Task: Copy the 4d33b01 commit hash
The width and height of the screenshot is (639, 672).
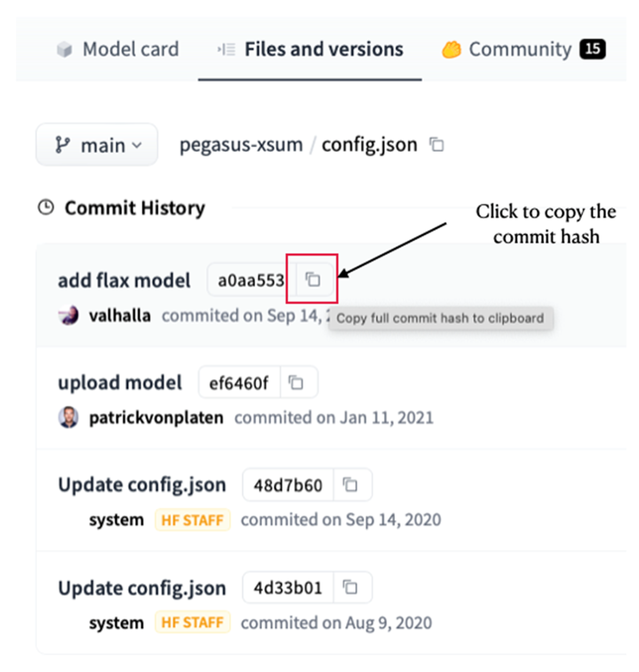Action: [x=350, y=587]
